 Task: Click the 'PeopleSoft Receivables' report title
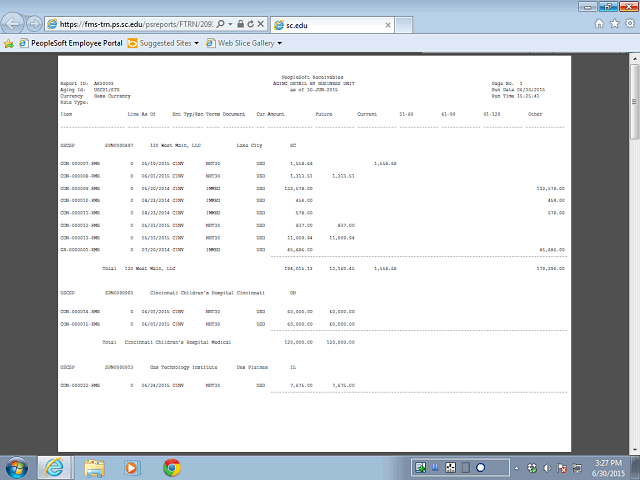coord(312,77)
